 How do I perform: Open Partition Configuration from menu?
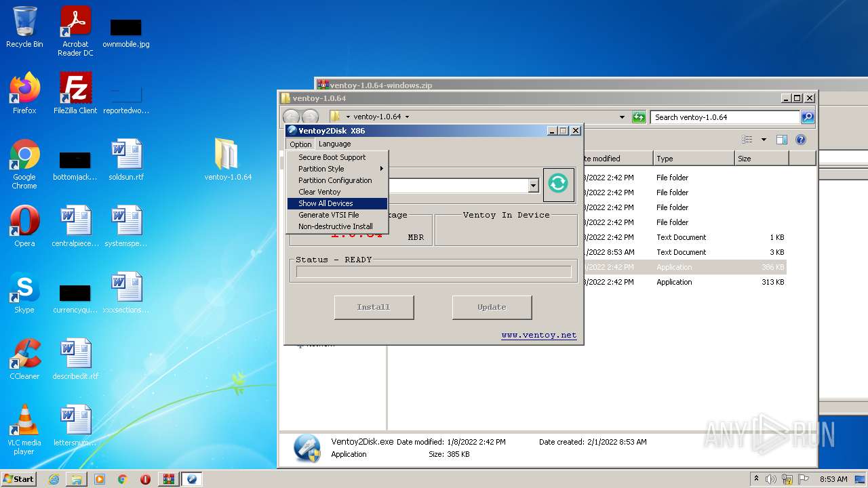coord(337,180)
